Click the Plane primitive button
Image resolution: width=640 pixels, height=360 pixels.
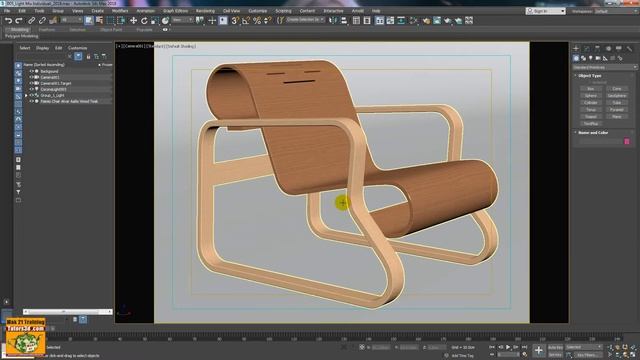pos(616,116)
